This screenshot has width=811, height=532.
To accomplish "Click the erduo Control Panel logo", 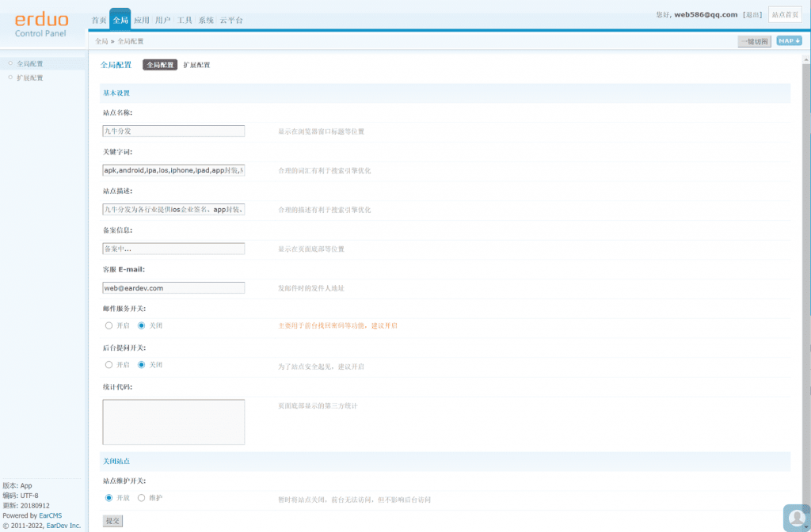I will pyautogui.click(x=41, y=25).
